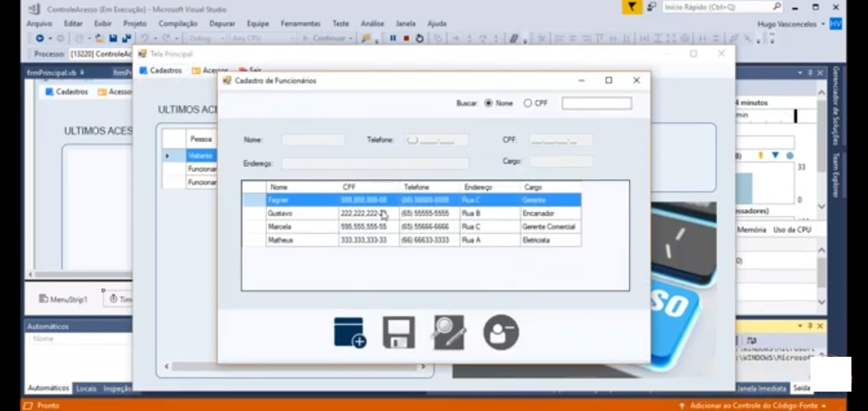Restart debugging via the circular arrow icon
Image resolution: width=868 pixels, height=411 pixels.
click(420, 38)
